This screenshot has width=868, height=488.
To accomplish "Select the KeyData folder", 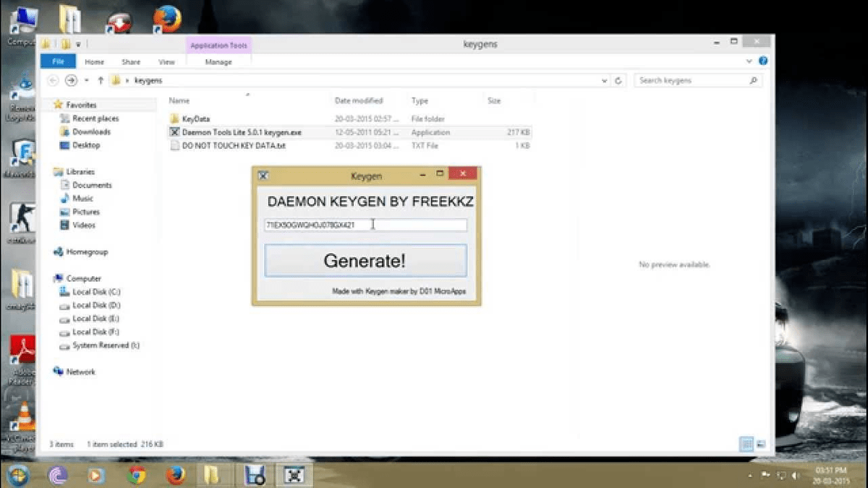I will click(x=195, y=118).
